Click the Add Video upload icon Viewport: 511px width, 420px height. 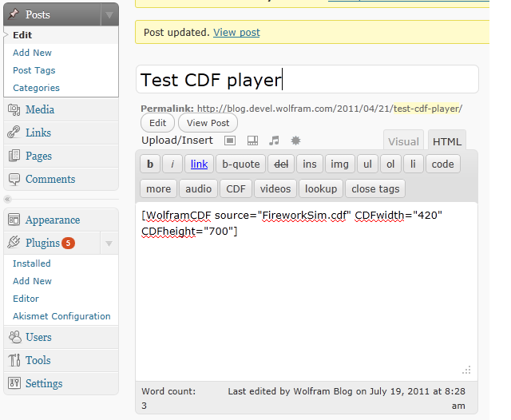point(252,141)
